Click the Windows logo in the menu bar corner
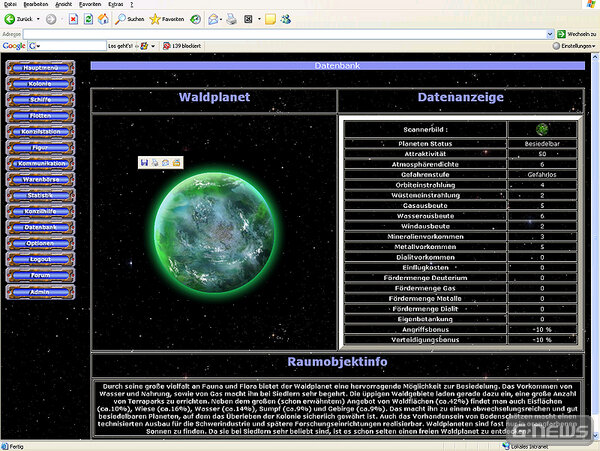Screen dimensions: 600x451 coord(592,4)
